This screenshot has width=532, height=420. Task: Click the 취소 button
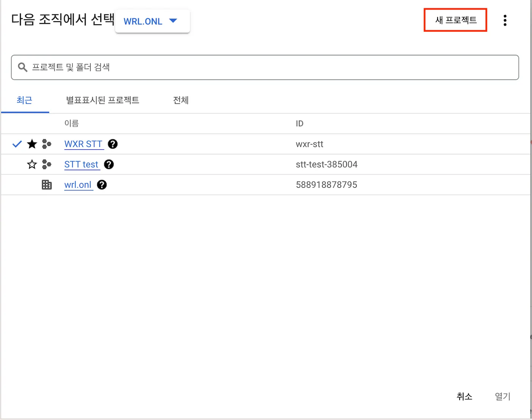coord(464,396)
